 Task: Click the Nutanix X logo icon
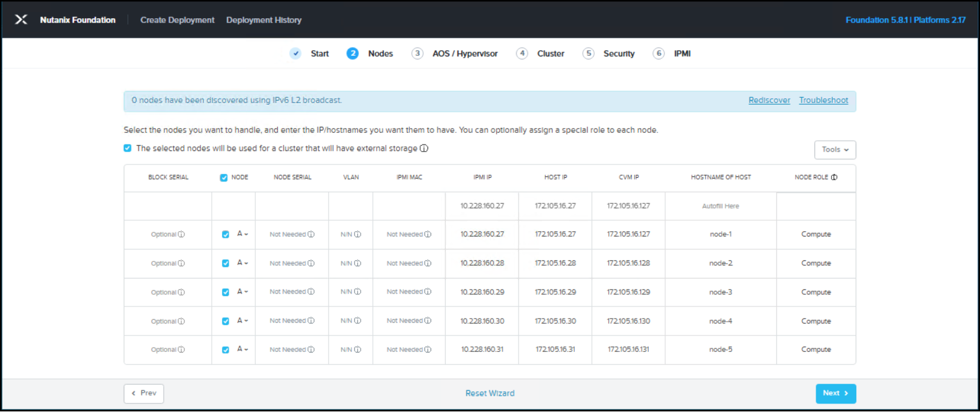coord(21,19)
